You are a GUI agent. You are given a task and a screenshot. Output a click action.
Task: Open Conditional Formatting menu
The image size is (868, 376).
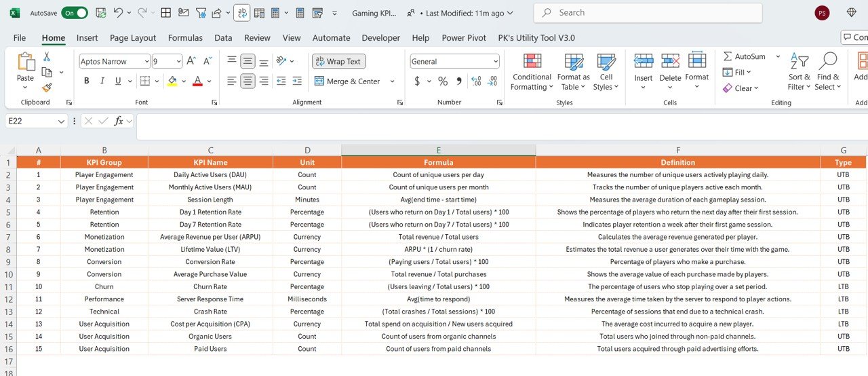click(532, 72)
